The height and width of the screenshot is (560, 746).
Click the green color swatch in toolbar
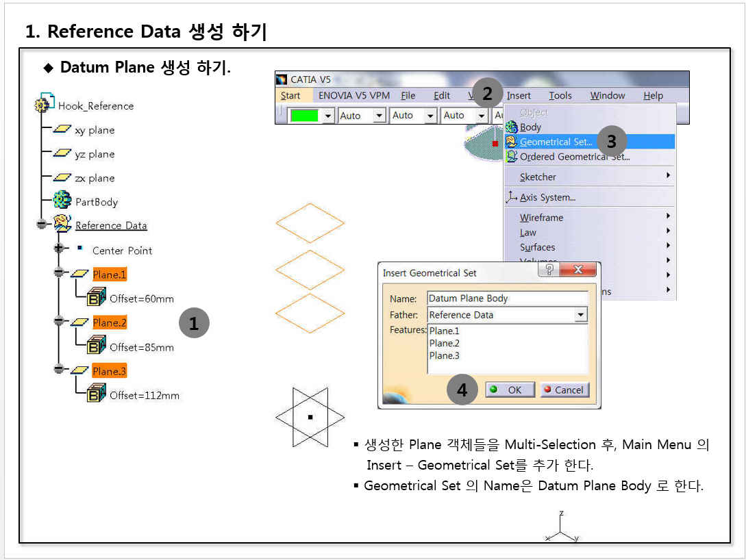(304, 116)
